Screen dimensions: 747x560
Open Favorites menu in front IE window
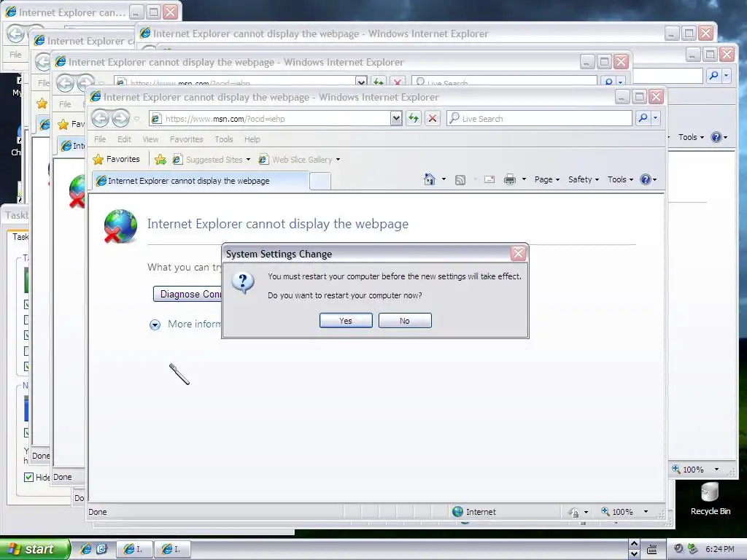pyautogui.click(x=186, y=139)
